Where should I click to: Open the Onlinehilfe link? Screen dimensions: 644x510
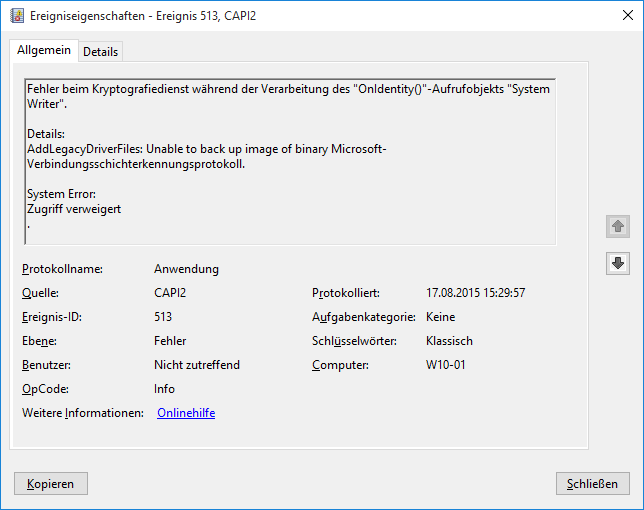[x=186, y=413]
